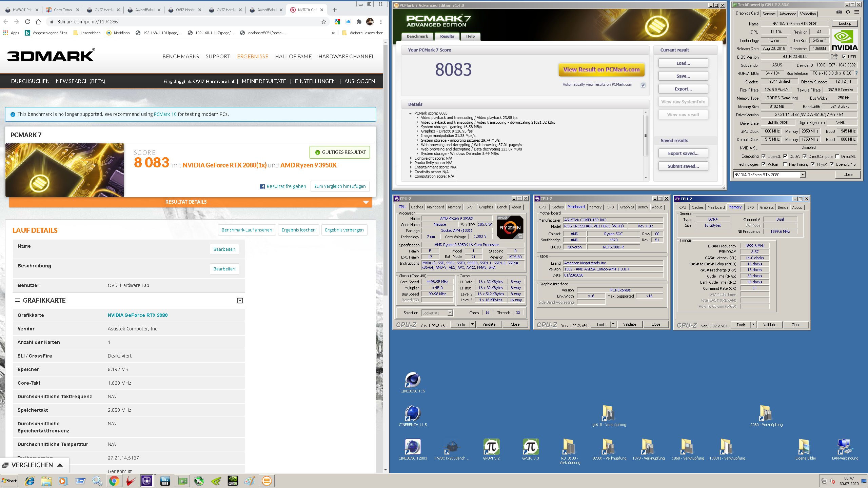This screenshot has height=488, width=868.
Task: Open Tools dropdown arrow in first CPU-Z
Action: 472,325
